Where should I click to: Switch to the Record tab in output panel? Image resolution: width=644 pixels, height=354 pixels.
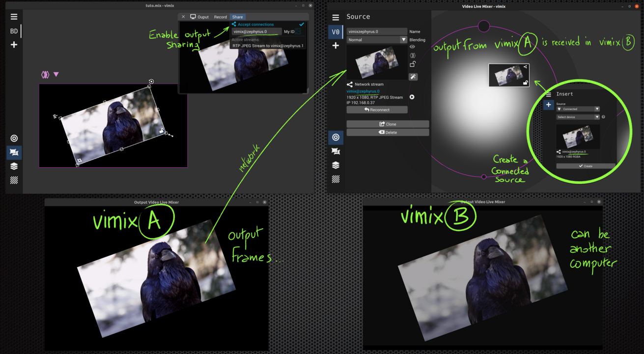point(220,17)
